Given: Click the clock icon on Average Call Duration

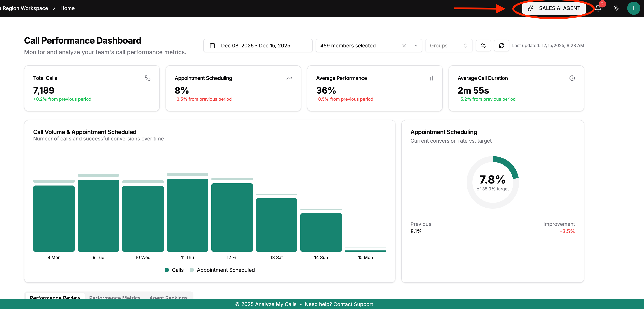Looking at the screenshot, I should [572, 78].
